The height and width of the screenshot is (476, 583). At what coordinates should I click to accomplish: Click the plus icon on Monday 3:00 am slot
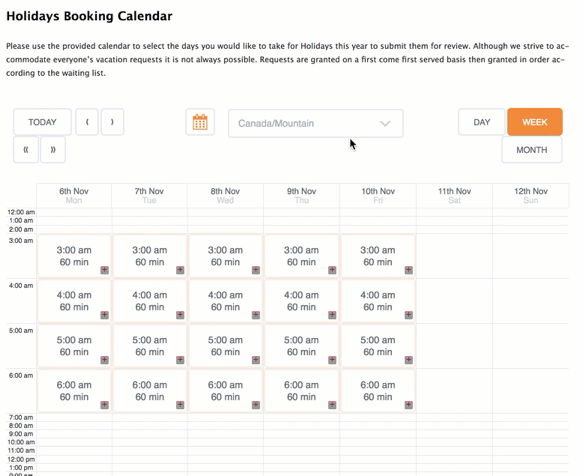click(x=104, y=270)
